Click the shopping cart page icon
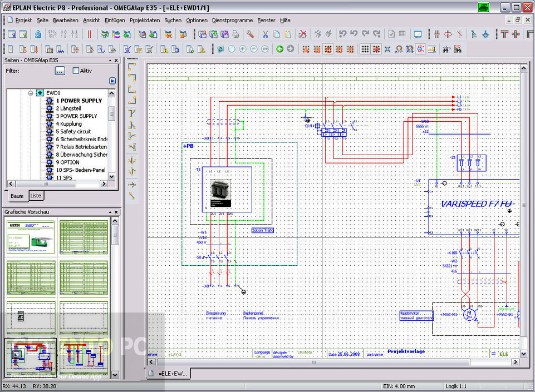 127,49
